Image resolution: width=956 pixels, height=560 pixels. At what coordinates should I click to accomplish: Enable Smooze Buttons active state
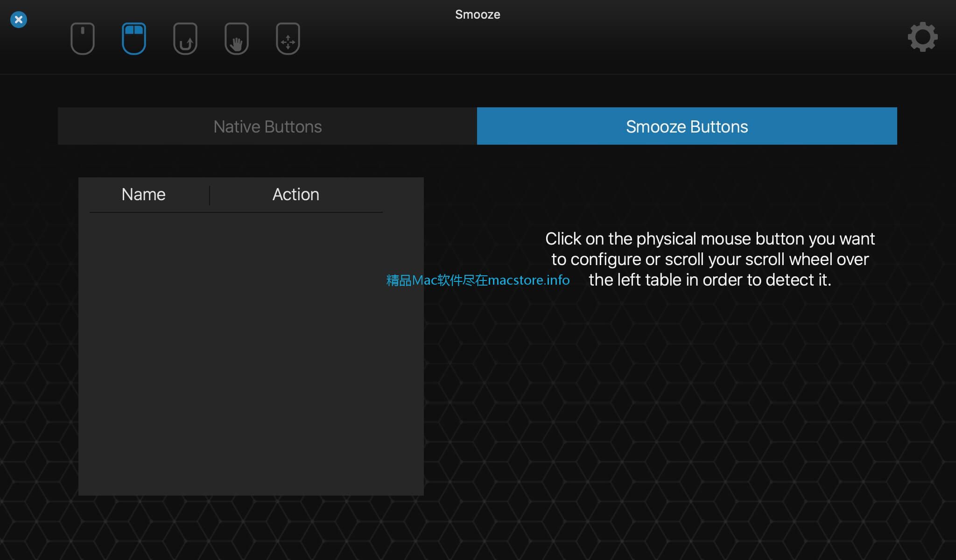(687, 126)
